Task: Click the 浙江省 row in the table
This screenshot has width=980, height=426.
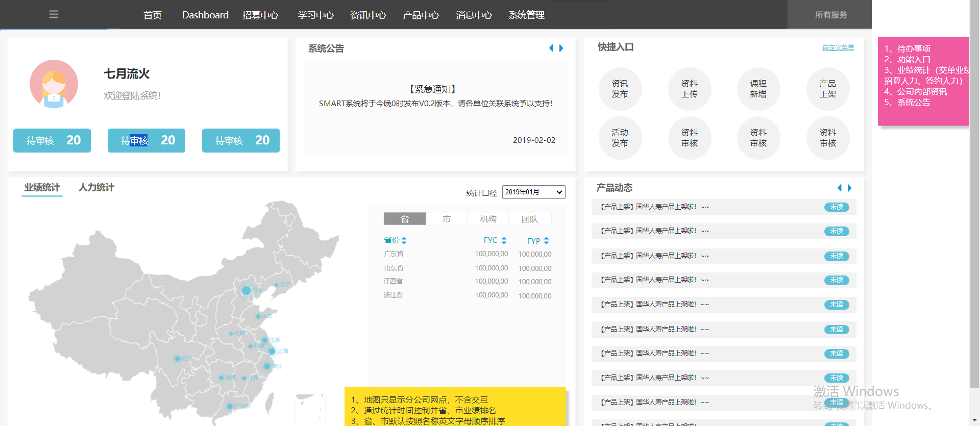Action: point(467,295)
